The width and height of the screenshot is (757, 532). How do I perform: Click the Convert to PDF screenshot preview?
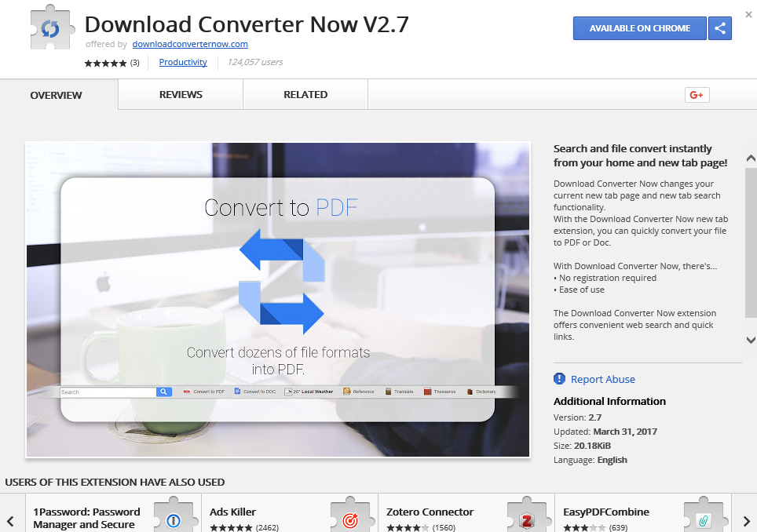(278, 299)
